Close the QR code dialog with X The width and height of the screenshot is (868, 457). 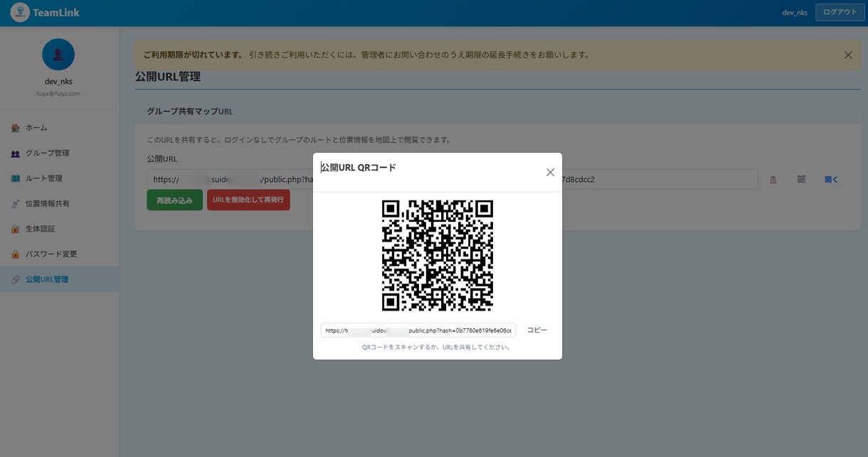(x=550, y=172)
